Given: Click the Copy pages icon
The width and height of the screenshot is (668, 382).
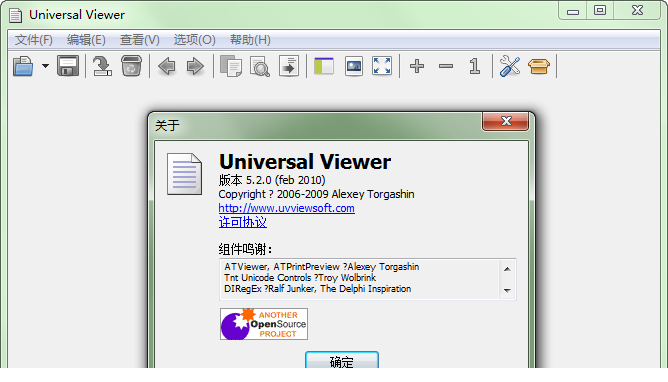Looking at the screenshot, I should click(x=231, y=66).
